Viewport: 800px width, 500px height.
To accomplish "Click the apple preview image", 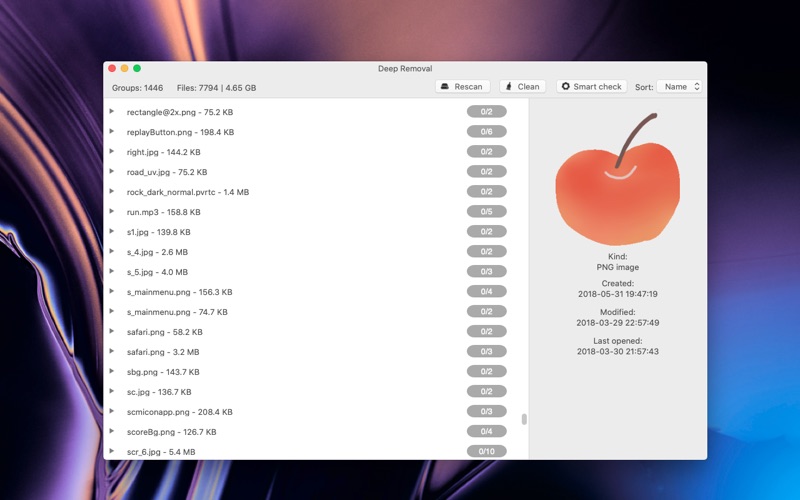I will [617, 178].
